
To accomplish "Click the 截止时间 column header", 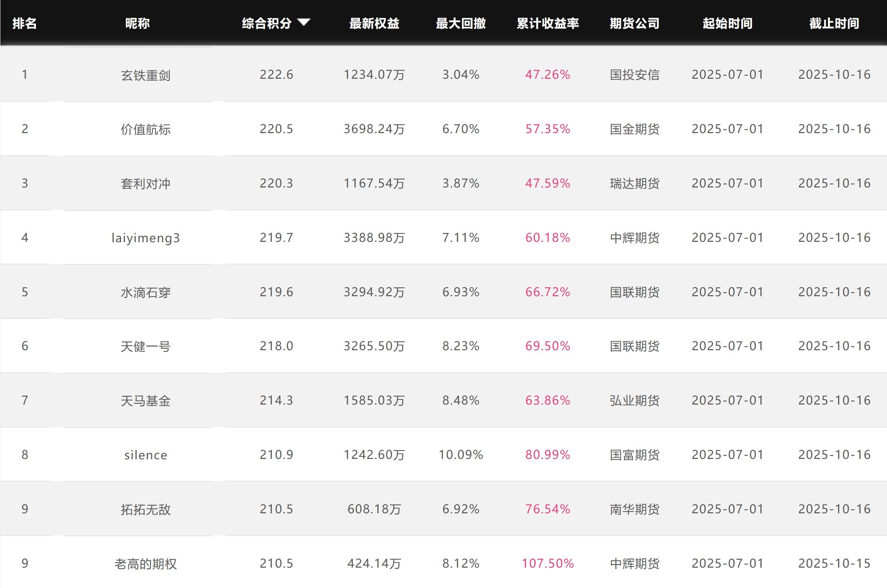I will tap(834, 24).
